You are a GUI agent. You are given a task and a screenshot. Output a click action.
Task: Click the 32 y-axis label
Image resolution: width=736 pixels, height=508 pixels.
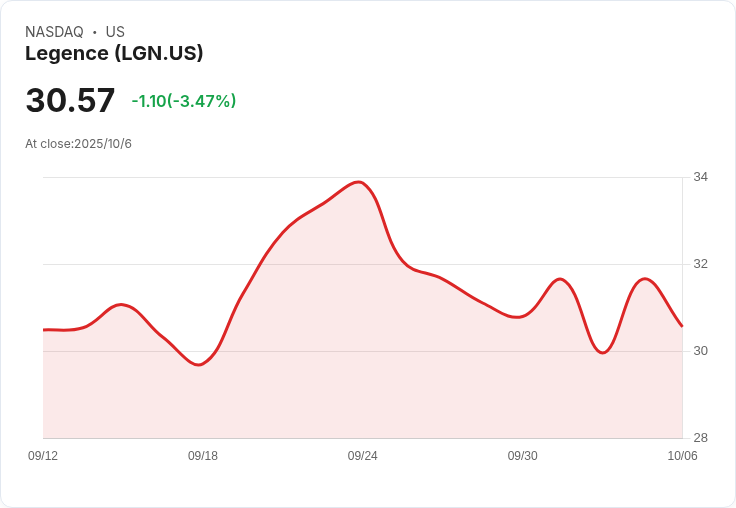[700, 264]
